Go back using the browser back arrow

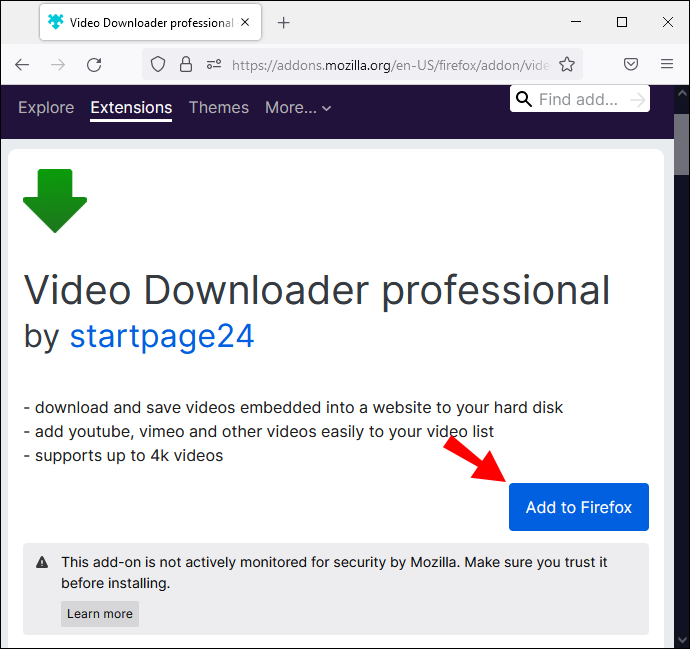tap(22, 65)
